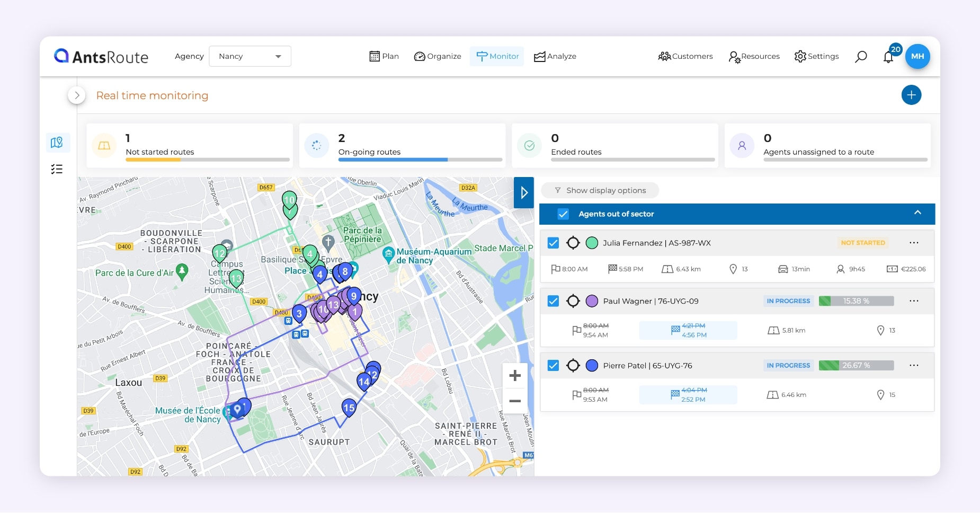The width and height of the screenshot is (980, 513).
Task: Click Paul Wagner's 15.38% progress bar
Action: [x=856, y=300]
